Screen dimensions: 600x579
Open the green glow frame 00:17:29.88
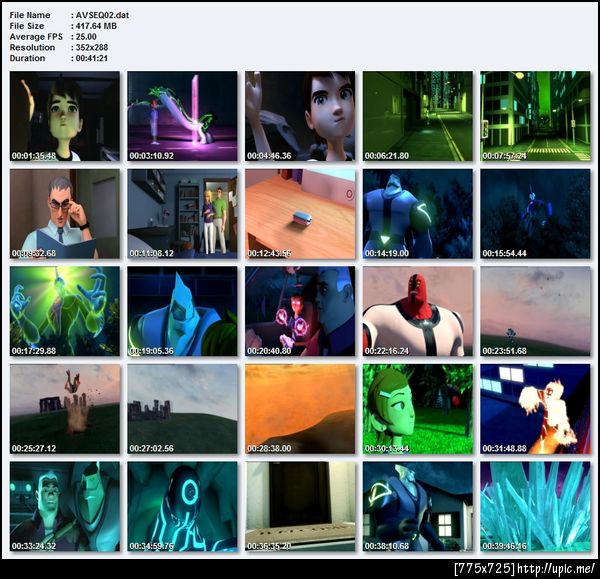(x=65, y=311)
